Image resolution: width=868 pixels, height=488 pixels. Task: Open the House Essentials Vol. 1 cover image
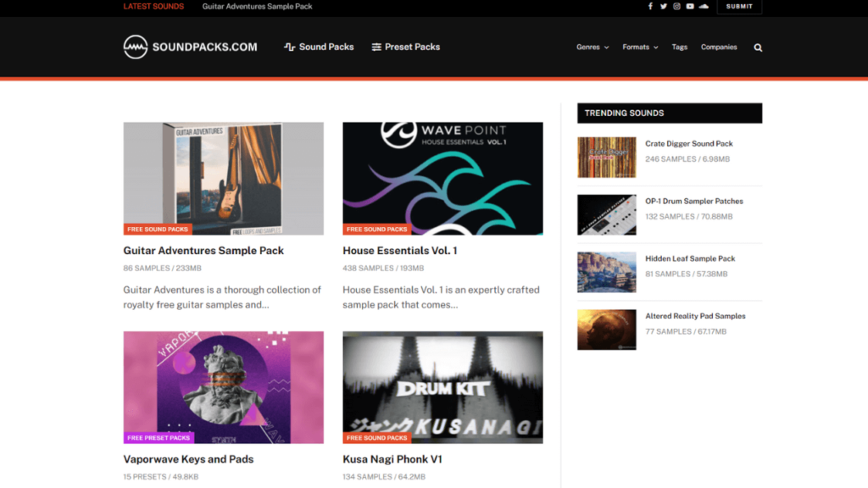[x=442, y=179]
